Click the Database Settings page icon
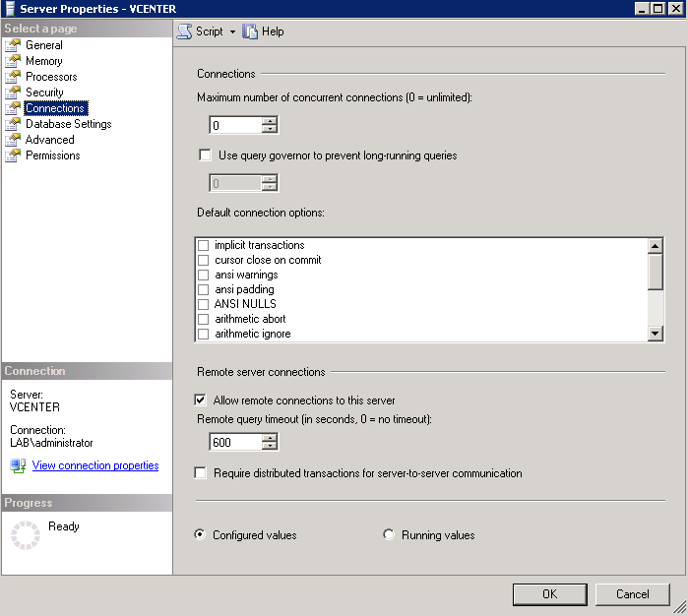This screenshot has height=616, width=688. [x=13, y=124]
